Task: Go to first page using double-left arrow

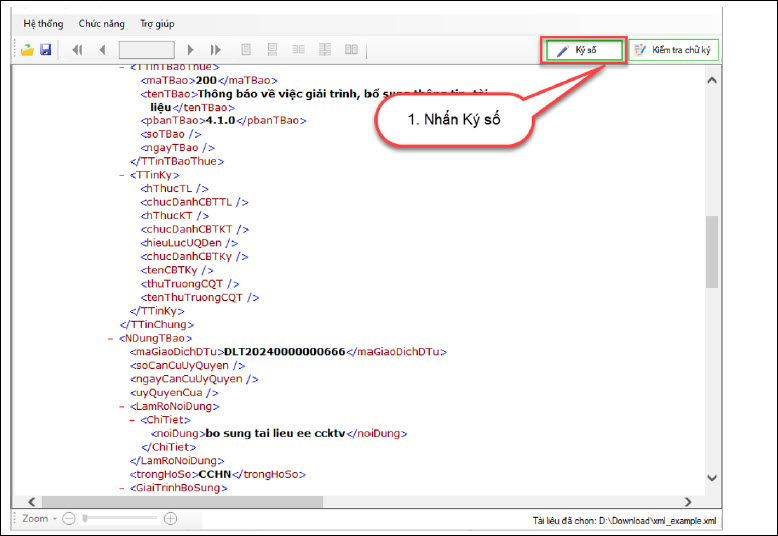Action: pos(77,49)
